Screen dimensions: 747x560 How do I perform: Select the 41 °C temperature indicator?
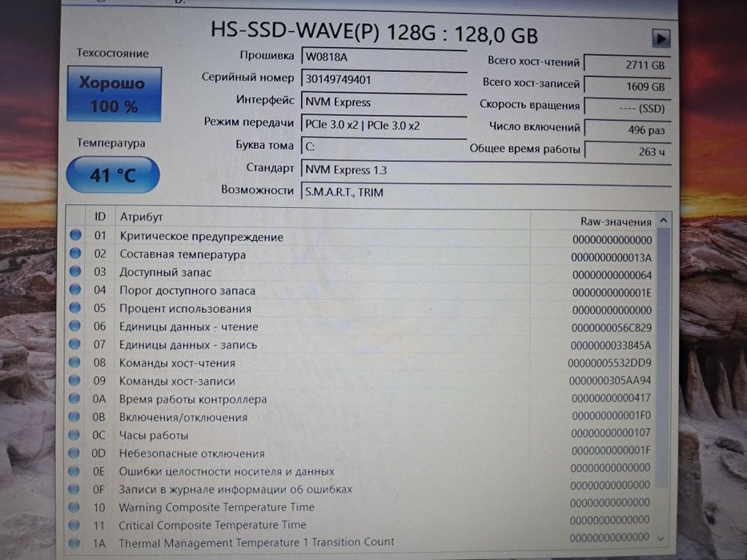coord(113,174)
